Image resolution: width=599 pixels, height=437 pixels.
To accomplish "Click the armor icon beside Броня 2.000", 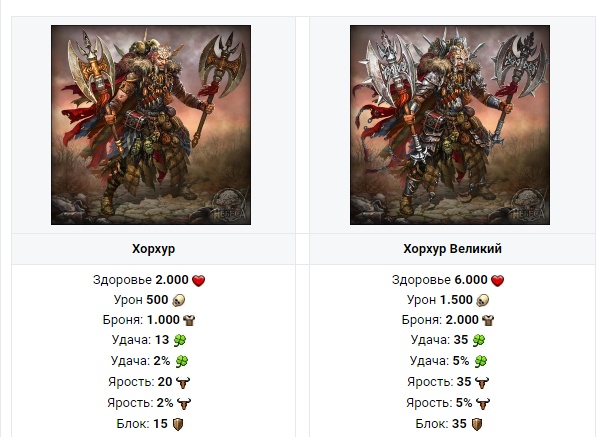I will (x=488, y=320).
